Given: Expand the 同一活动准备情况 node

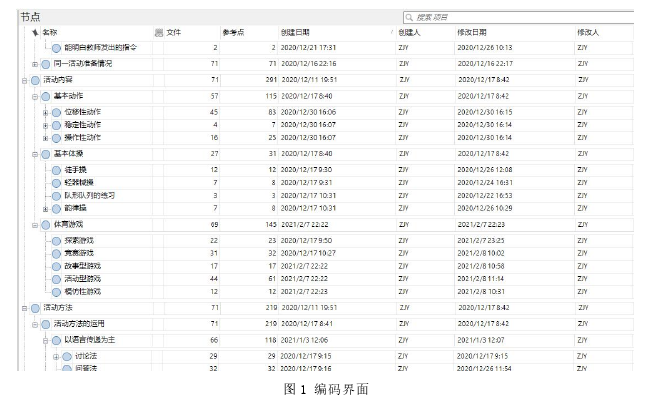Looking at the screenshot, I should pos(35,64).
